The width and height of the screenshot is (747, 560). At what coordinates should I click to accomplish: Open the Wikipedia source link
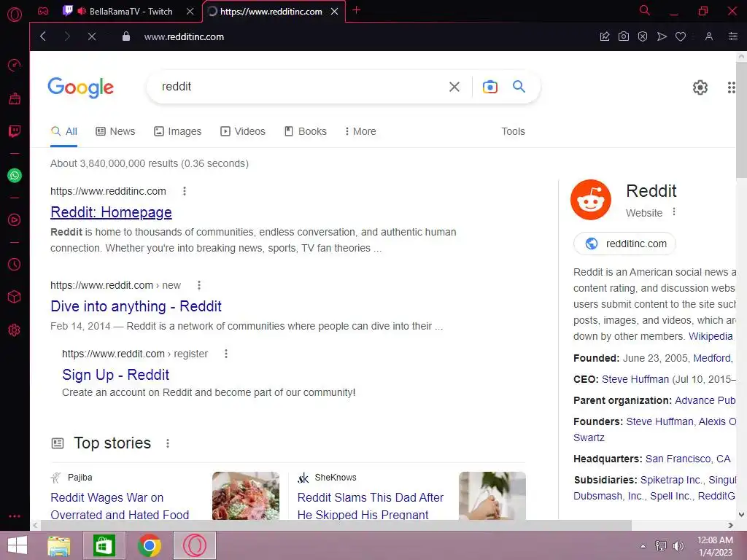coord(711,336)
